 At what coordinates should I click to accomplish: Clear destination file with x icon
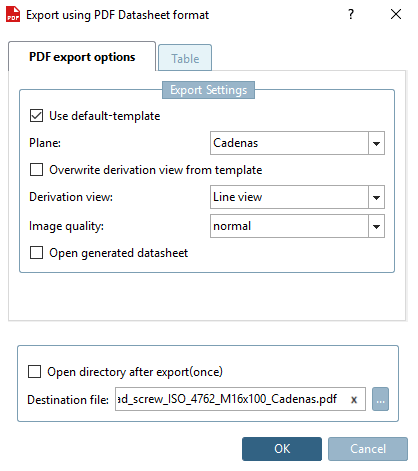coord(354,399)
